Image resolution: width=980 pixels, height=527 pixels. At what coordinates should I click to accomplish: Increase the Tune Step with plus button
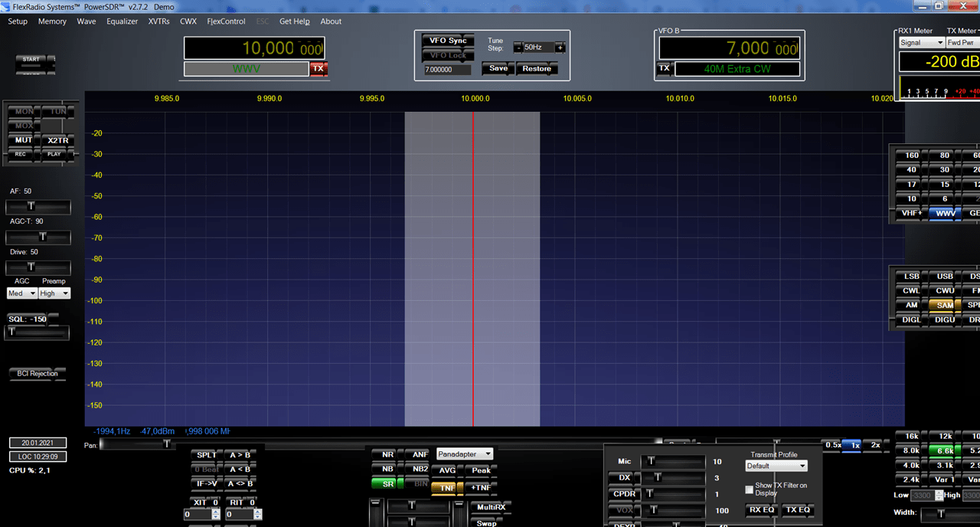click(x=560, y=47)
